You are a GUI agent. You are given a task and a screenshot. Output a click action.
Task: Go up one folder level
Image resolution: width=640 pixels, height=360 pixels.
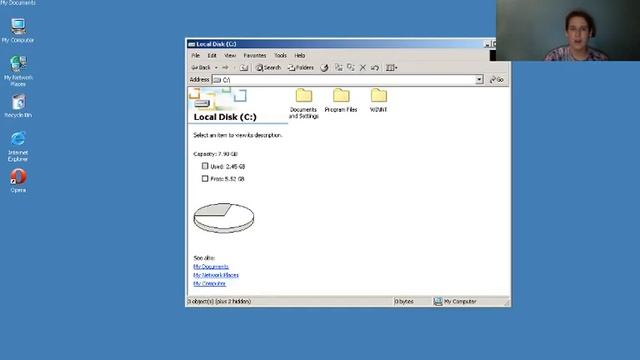click(244, 68)
